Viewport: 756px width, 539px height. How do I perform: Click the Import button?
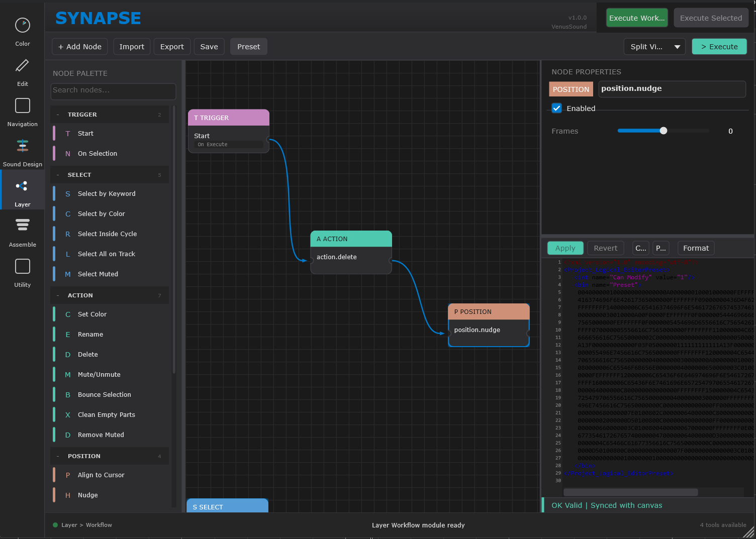(132, 47)
